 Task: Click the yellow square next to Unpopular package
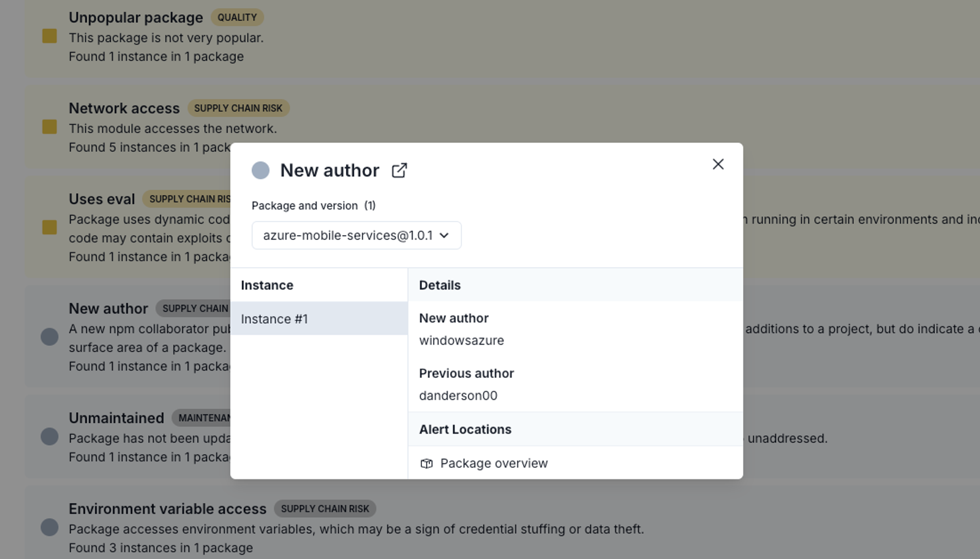tap(50, 36)
